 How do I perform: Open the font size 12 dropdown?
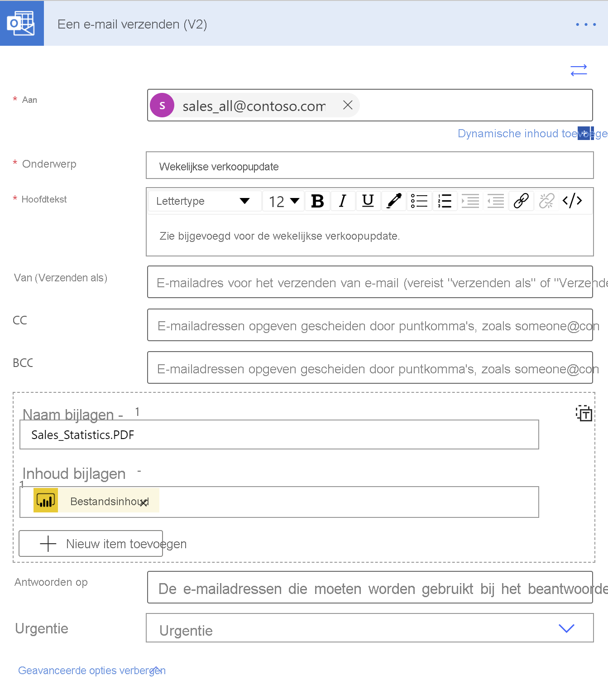(x=284, y=201)
